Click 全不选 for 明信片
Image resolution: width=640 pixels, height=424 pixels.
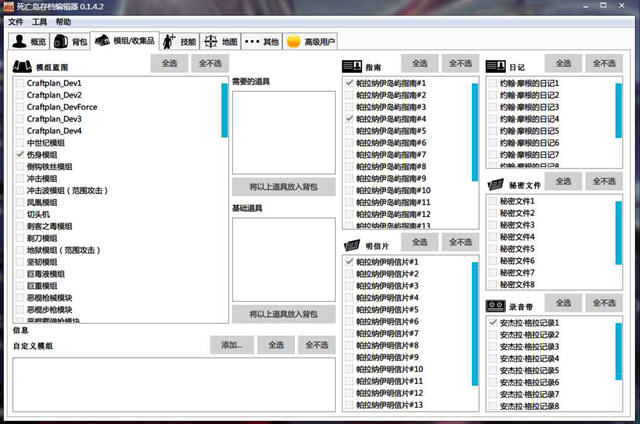click(460, 242)
